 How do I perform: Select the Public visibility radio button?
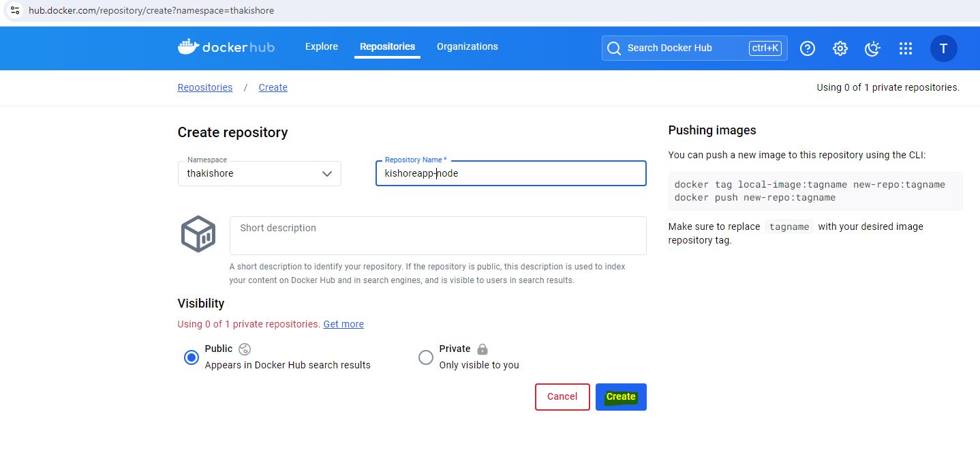192,357
